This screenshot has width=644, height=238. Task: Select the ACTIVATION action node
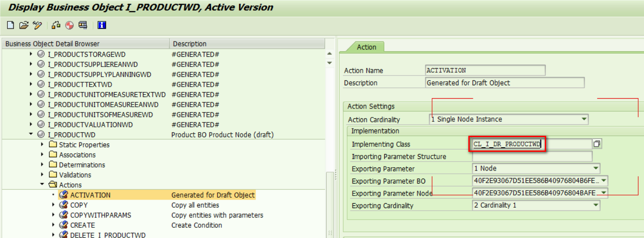(x=90, y=195)
